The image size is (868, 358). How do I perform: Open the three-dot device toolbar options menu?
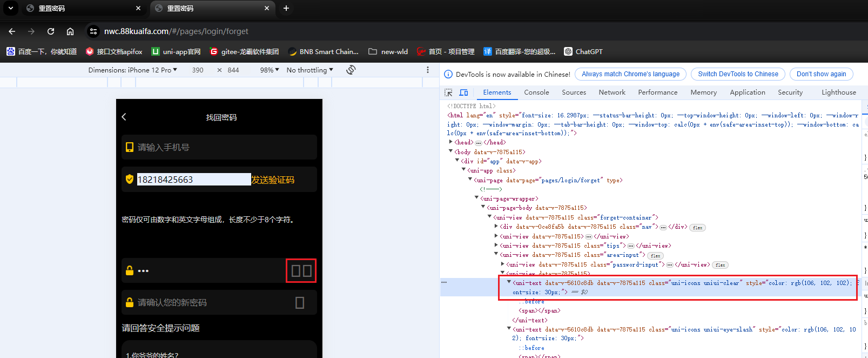pyautogui.click(x=428, y=70)
